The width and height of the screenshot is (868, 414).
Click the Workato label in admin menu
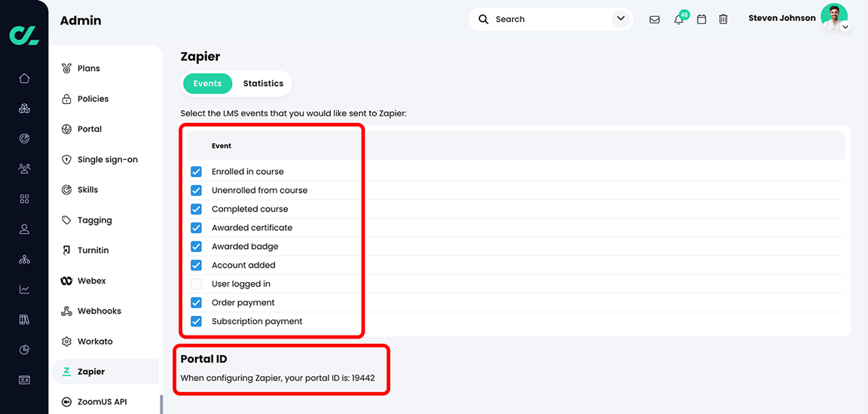tap(95, 342)
